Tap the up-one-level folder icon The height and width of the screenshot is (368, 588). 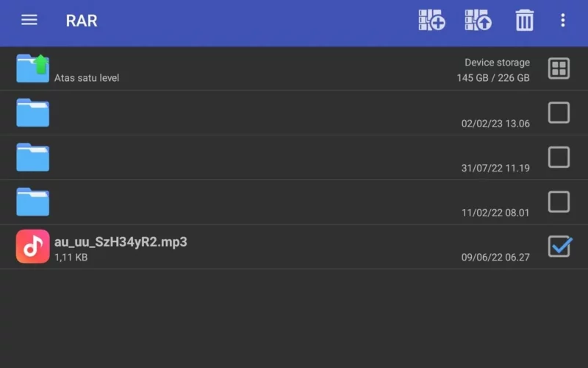[x=32, y=68]
